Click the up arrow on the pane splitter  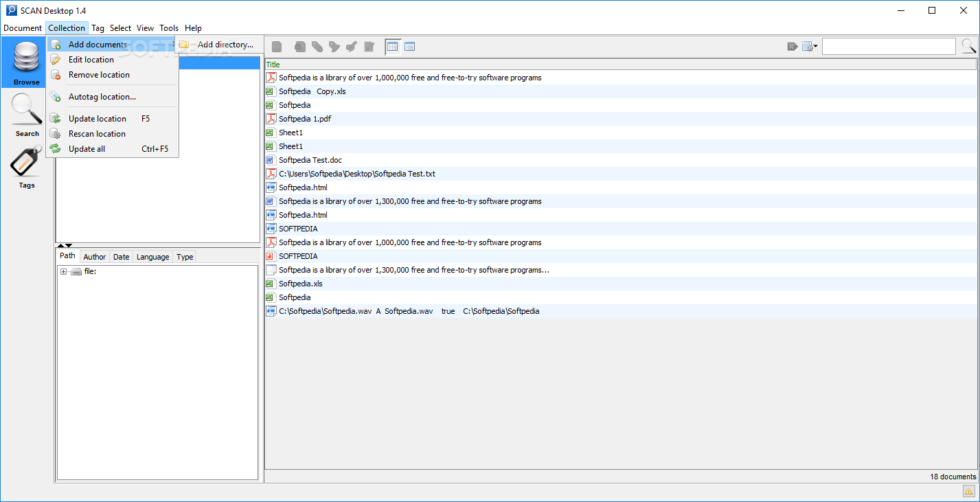click(x=60, y=245)
